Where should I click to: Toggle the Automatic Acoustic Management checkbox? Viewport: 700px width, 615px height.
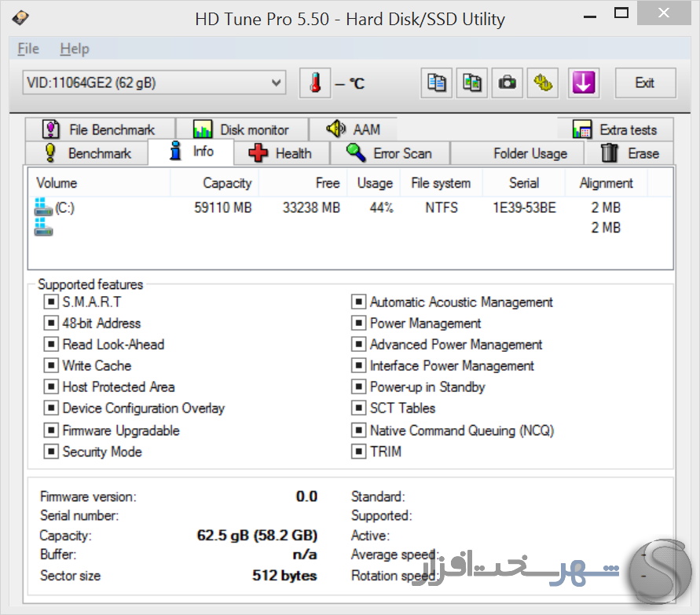click(x=358, y=302)
